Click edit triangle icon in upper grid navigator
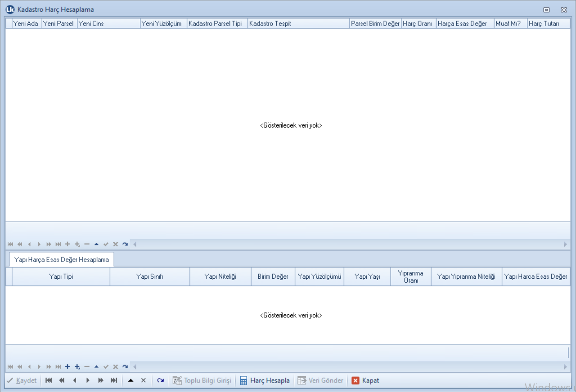 pyautogui.click(x=96, y=244)
